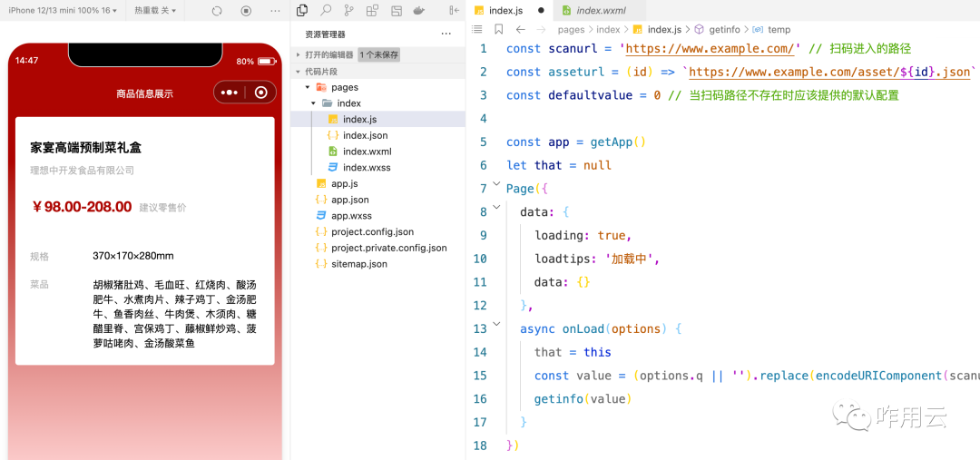Viewport: 980px width, 460px height.
Task: Switch to the index.wxml editor tab
Action: (601, 10)
